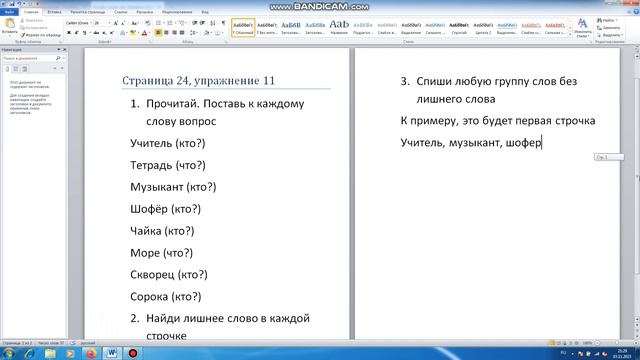Switch to the Вставка (Insert) tab

point(54,12)
